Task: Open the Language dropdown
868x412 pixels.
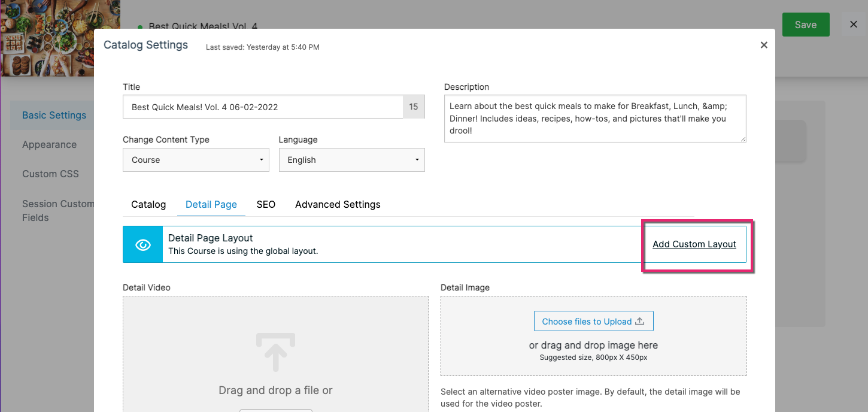Action: pyautogui.click(x=352, y=160)
